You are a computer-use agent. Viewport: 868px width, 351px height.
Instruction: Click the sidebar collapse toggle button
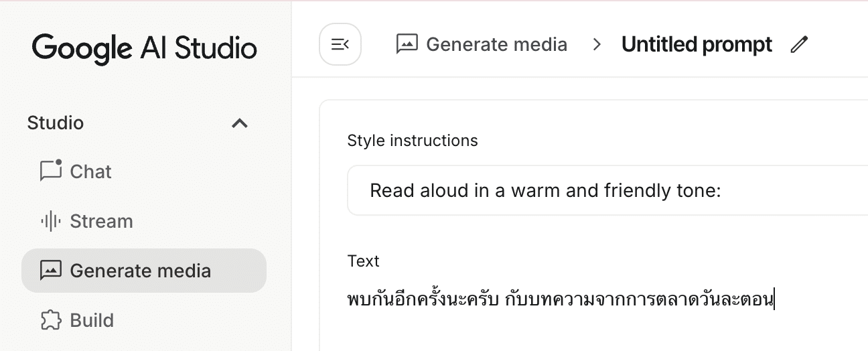tap(340, 44)
